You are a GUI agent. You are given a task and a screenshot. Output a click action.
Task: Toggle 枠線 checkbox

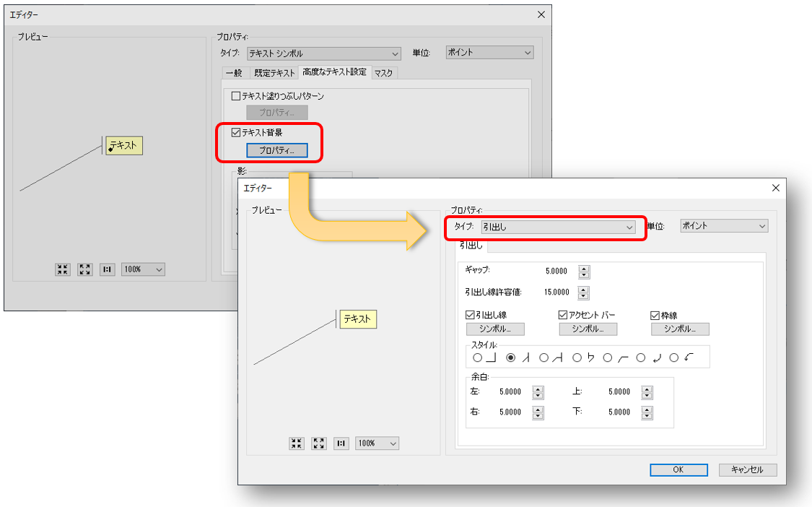coord(655,316)
